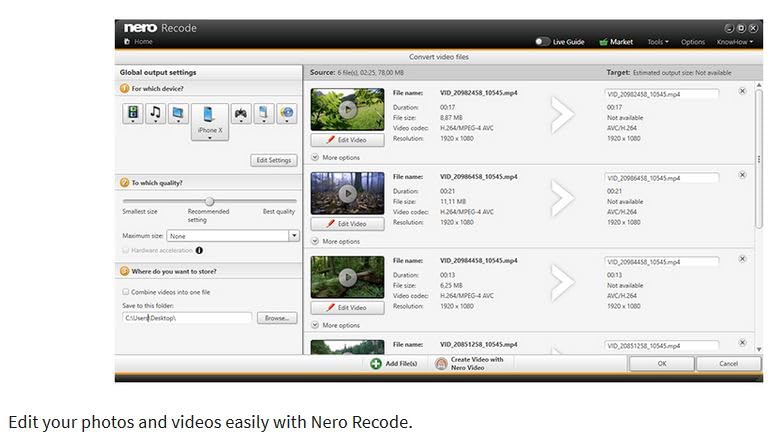Click the quality slider handle
The width and height of the screenshot is (784, 440).
tap(209, 201)
